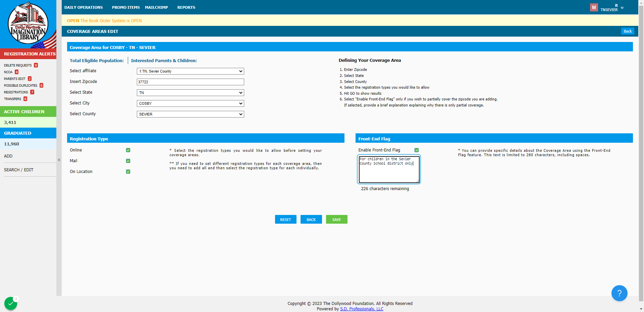Open the Promo Items menu
The height and width of the screenshot is (312, 644).
126,7
